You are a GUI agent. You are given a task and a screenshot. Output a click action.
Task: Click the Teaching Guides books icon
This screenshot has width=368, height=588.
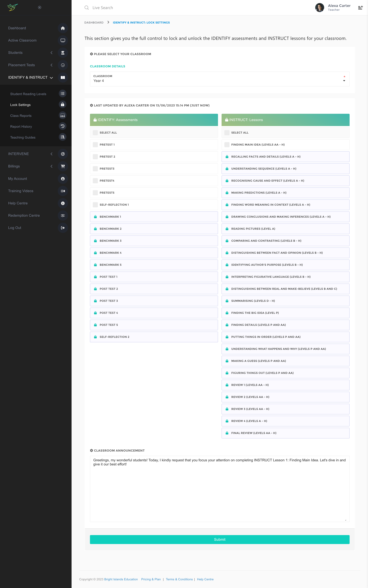click(62, 137)
